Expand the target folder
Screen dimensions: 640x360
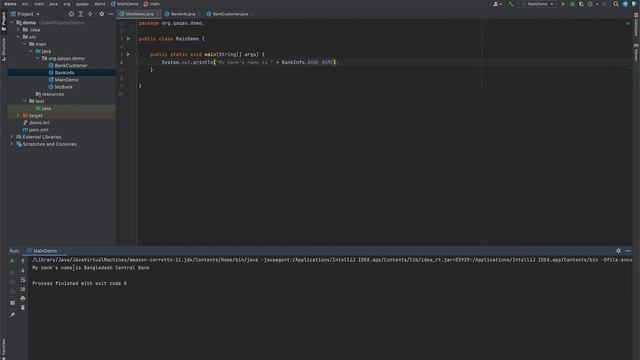click(x=18, y=116)
